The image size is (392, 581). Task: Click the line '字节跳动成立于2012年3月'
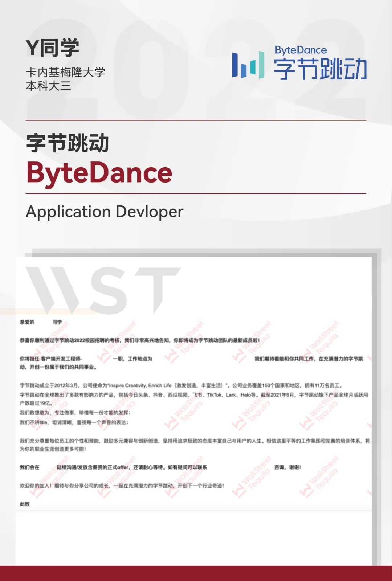click(181, 385)
